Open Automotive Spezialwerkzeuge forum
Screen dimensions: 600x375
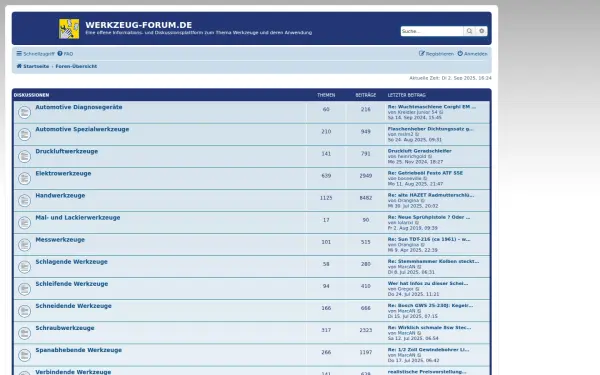[x=82, y=129]
